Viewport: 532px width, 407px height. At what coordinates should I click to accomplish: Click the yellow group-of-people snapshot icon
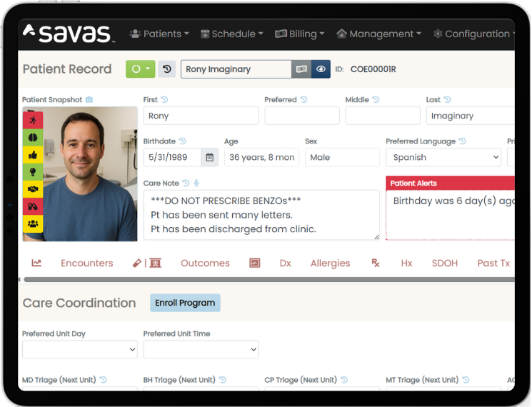pyautogui.click(x=33, y=224)
